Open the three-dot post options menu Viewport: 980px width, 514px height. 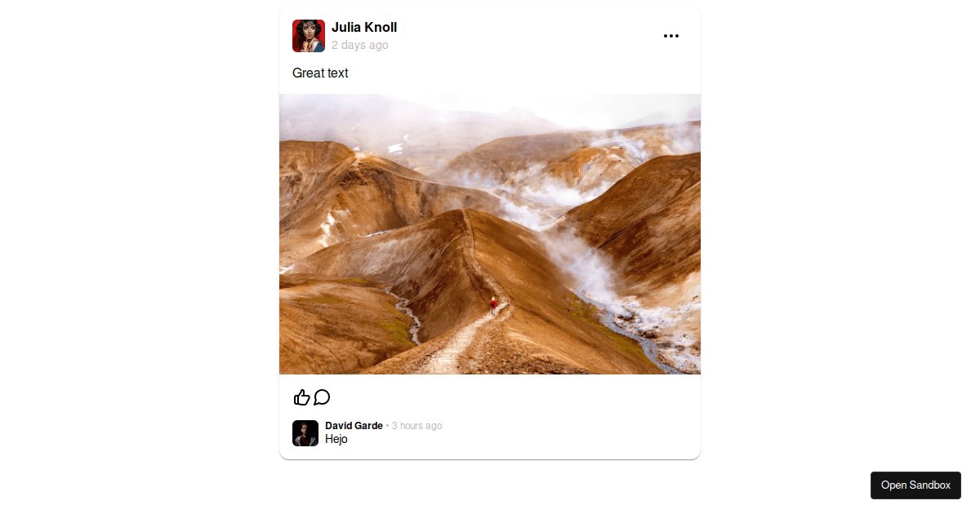click(x=671, y=36)
